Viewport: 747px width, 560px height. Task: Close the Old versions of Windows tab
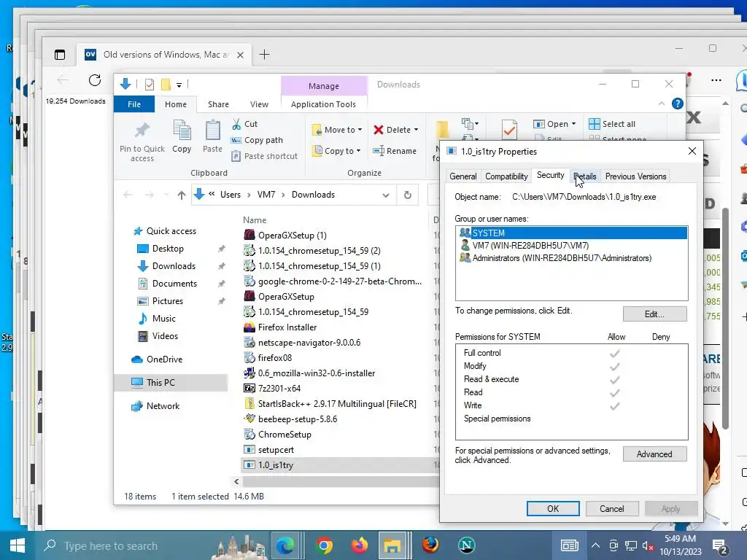click(241, 55)
